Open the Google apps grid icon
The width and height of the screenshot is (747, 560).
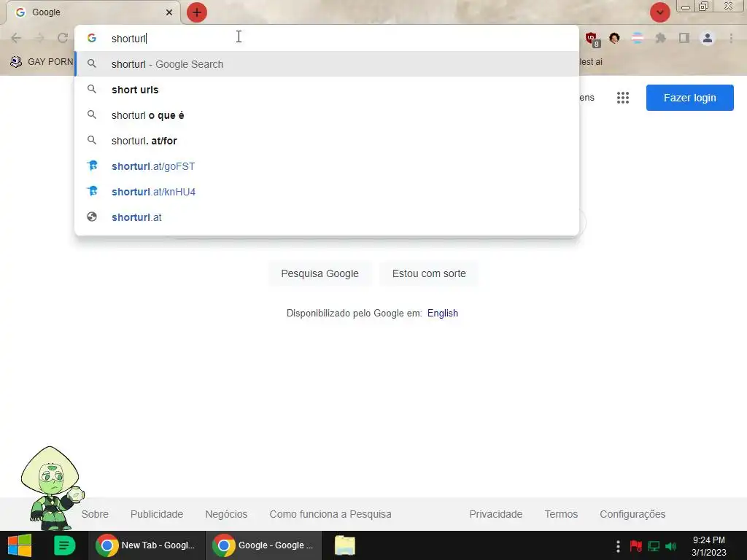[x=623, y=98]
